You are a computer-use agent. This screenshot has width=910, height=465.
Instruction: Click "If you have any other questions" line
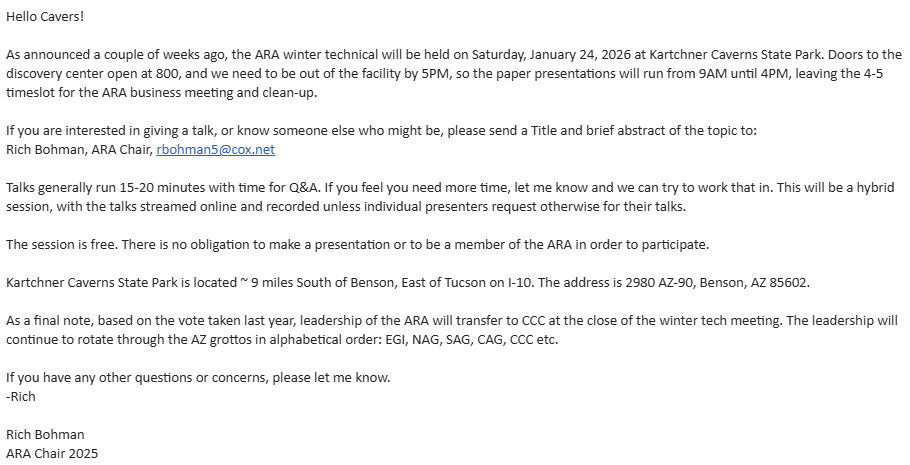[110, 377]
